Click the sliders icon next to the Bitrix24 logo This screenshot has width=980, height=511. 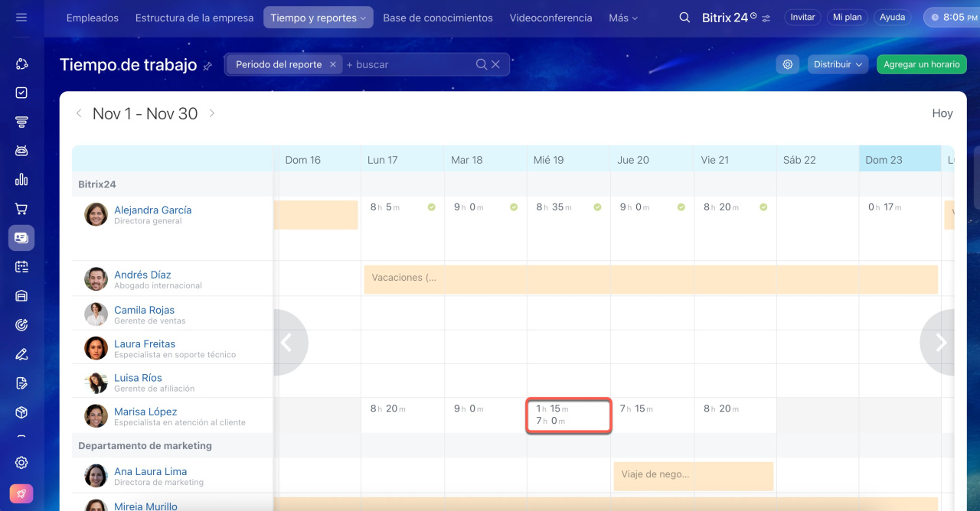(x=766, y=18)
